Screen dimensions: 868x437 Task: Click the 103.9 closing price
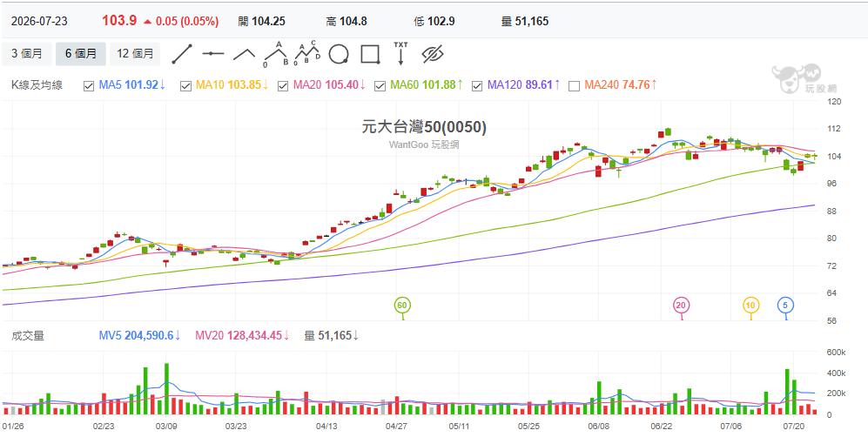click(x=119, y=21)
